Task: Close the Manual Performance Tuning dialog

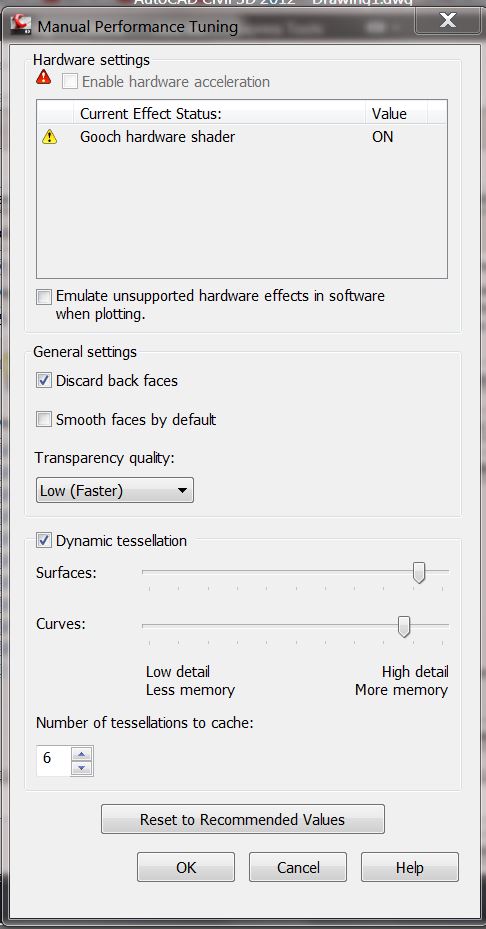Action: pyautogui.click(x=447, y=21)
